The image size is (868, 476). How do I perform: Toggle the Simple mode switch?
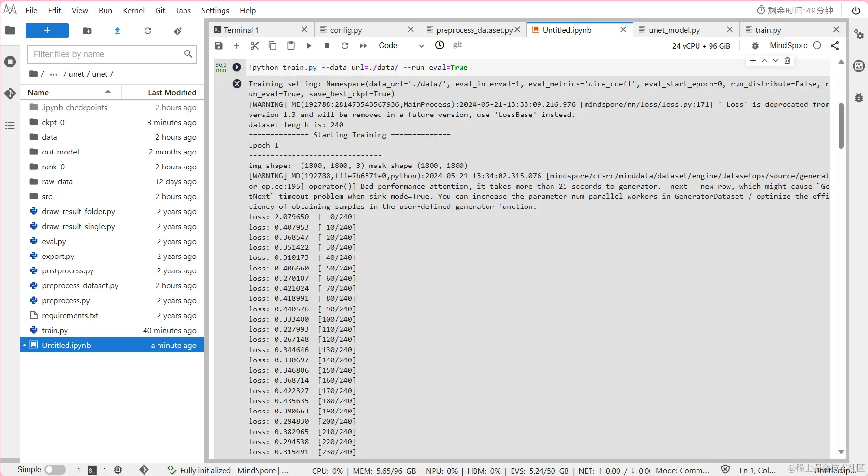click(x=55, y=470)
